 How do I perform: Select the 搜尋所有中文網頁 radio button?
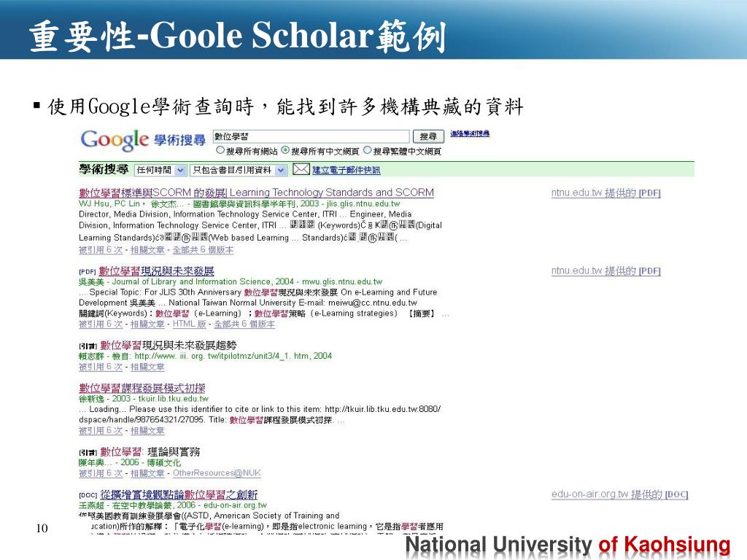click(285, 150)
